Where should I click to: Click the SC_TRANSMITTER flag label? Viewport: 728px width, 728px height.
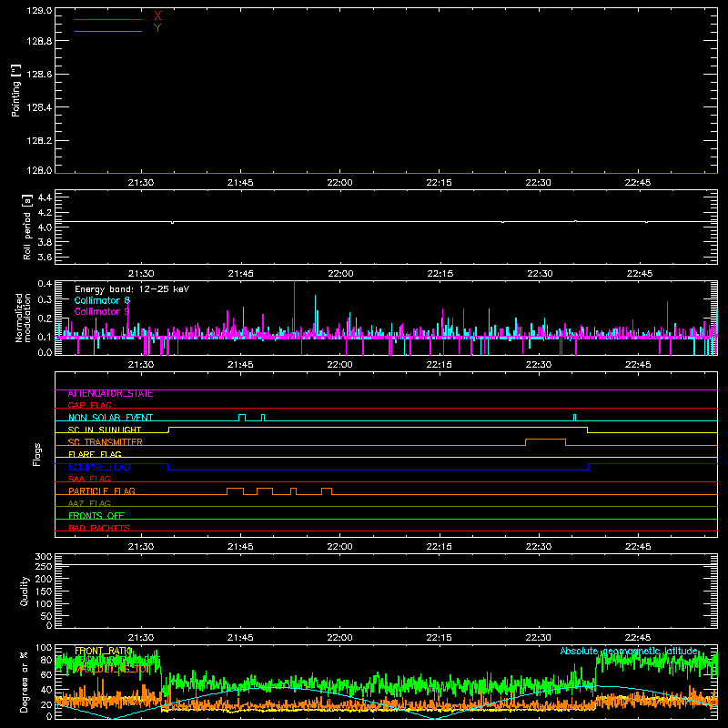(106, 442)
